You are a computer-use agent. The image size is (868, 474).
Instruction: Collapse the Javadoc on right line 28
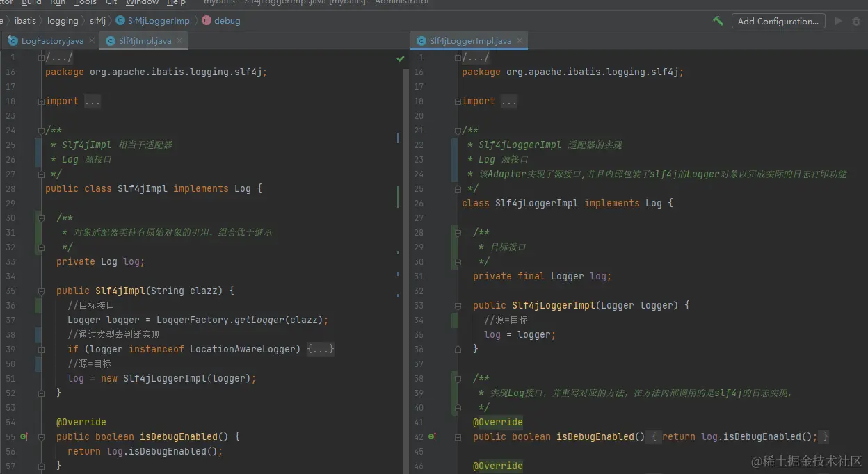click(x=458, y=233)
